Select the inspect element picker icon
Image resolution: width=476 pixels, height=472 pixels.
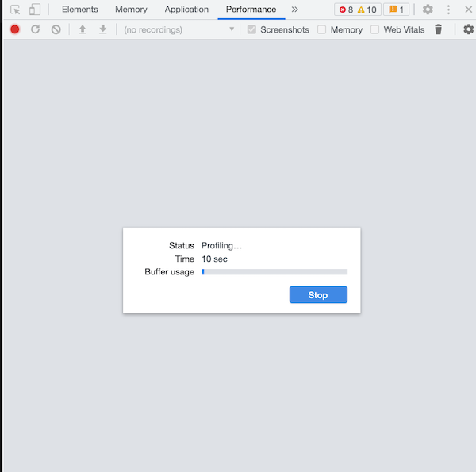[15, 10]
